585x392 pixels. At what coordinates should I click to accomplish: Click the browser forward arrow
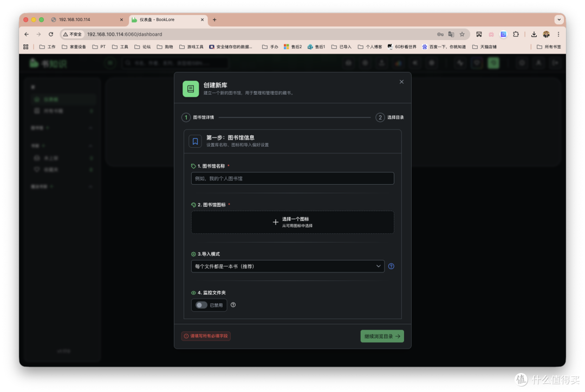point(38,34)
